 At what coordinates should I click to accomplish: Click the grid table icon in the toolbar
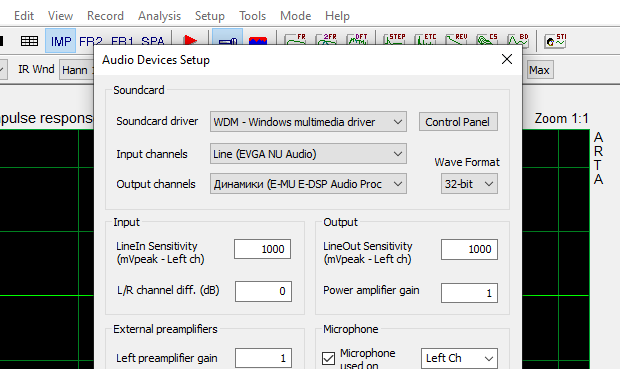pos(29,41)
